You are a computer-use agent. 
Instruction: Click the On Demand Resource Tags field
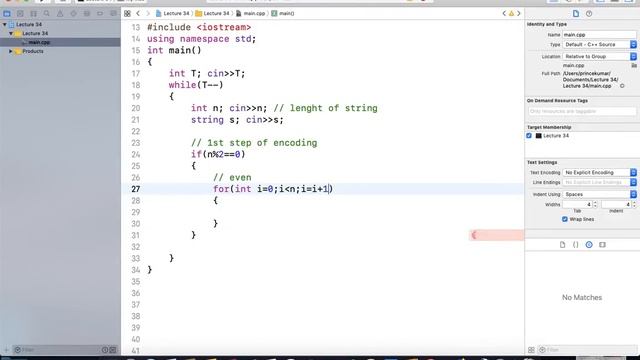[582, 111]
